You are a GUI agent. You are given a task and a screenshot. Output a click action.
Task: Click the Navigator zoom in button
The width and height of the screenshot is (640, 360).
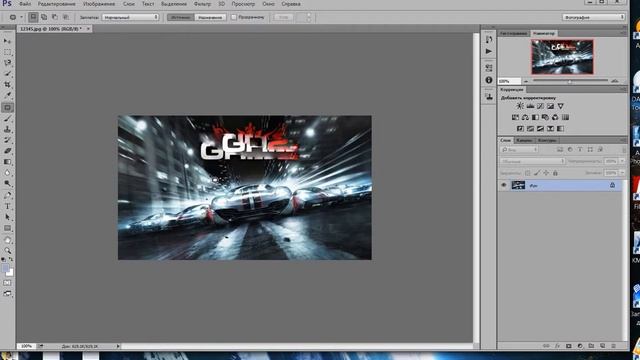pyautogui.click(x=615, y=81)
